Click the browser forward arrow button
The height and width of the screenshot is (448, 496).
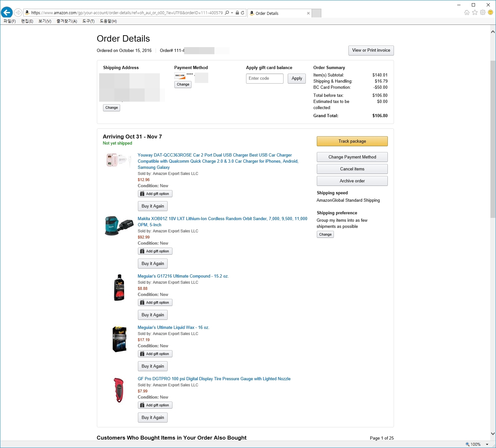pos(18,13)
